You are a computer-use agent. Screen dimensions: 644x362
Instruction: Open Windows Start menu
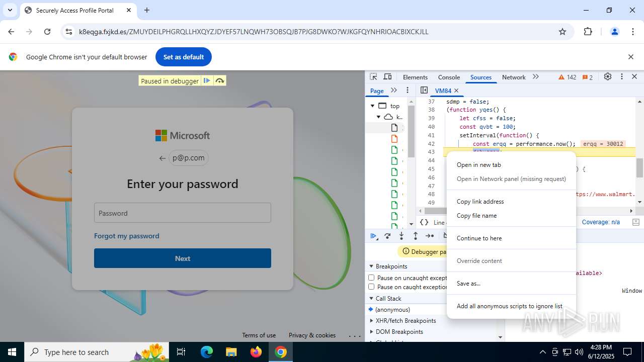12,352
